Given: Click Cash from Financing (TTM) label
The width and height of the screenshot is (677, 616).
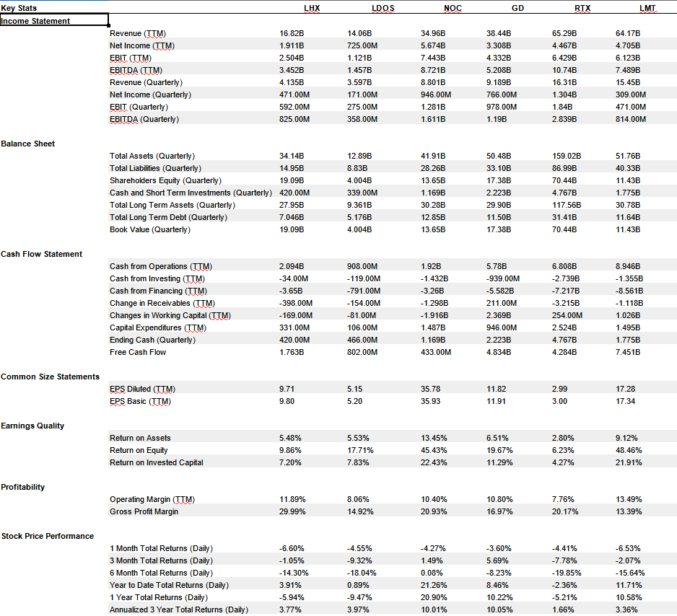Looking at the screenshot, I should [x=159, y=291].
